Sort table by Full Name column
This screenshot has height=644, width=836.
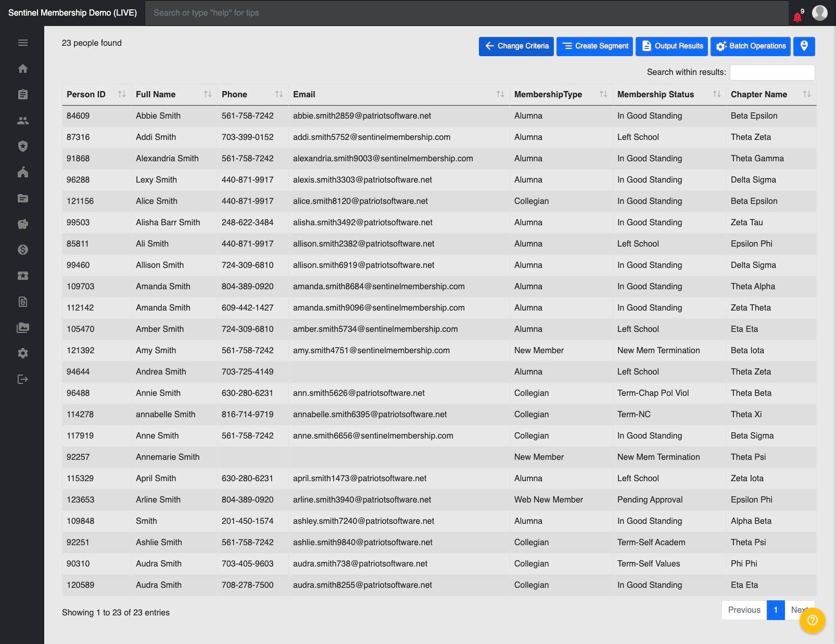point(174,94)
